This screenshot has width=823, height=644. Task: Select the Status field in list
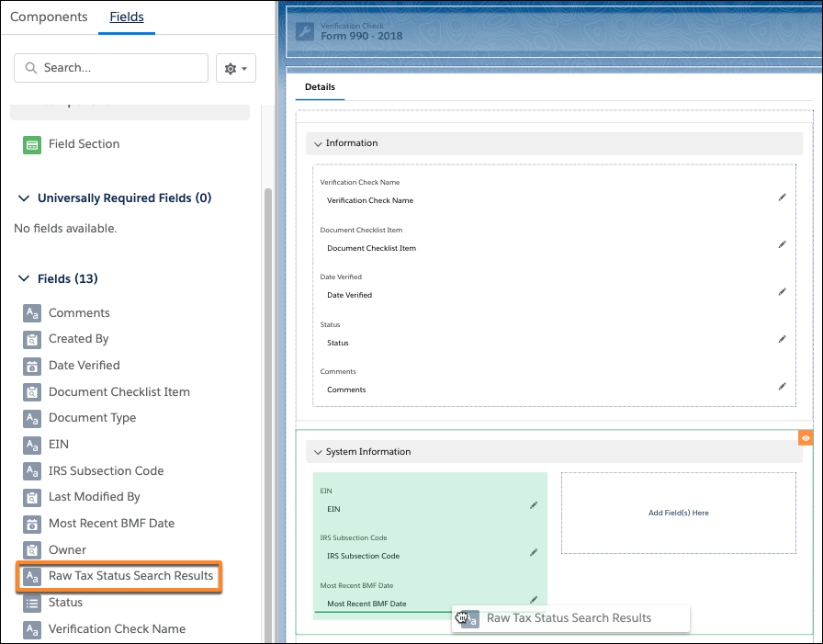[x=65, y=602]
